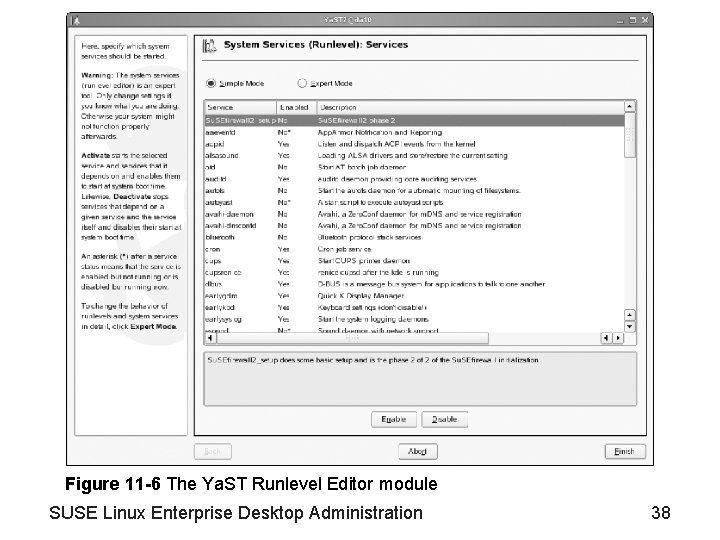Click the 'Start CUPS printer daemon' description
Screen dimensions: 720x540
coord(364,261)
